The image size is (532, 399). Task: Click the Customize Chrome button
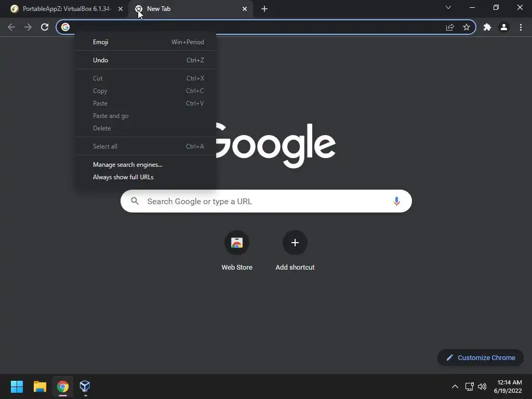(x=481, y=357)
